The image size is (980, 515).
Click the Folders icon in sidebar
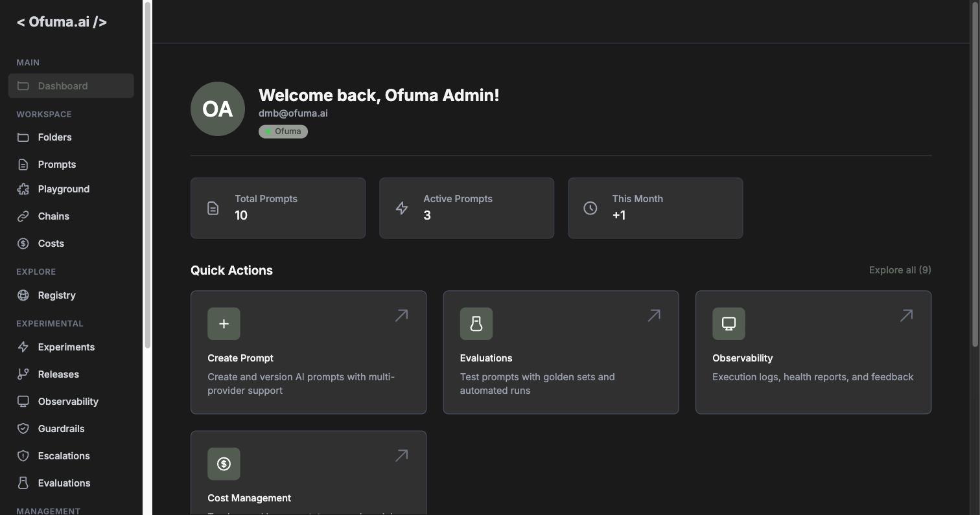pos(23,137)
